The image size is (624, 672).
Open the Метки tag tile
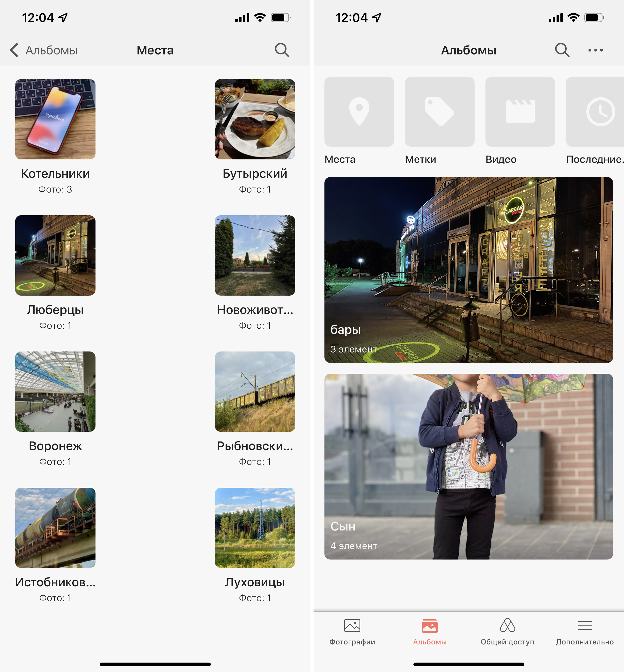(439, 112)
